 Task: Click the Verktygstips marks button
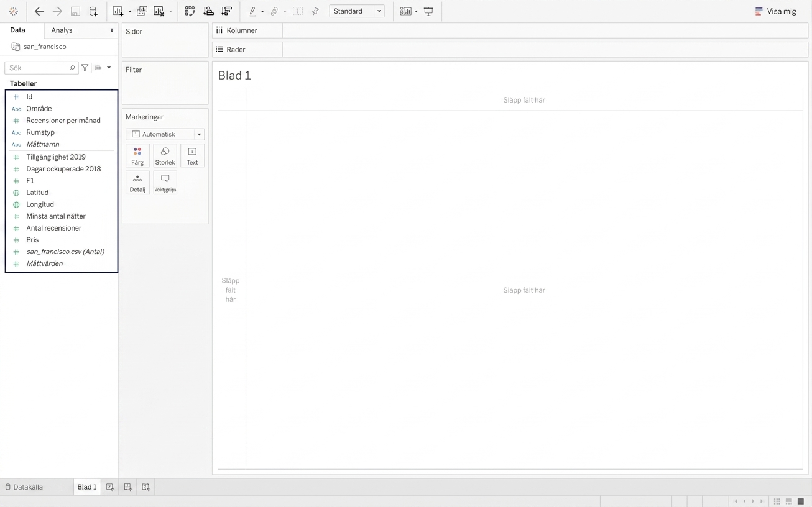tap(165, 183)
